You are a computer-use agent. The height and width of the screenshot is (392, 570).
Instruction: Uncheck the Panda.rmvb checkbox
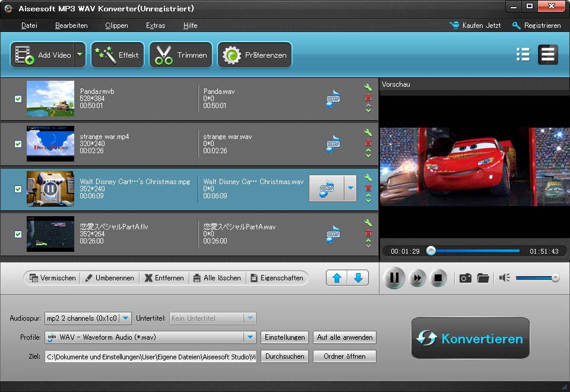click(x=18, y=99)
